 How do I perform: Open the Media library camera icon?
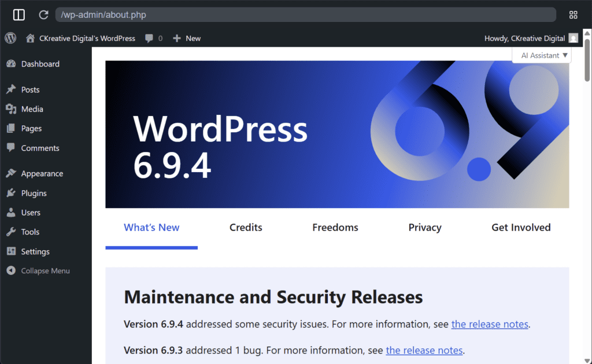pos(12,109)
